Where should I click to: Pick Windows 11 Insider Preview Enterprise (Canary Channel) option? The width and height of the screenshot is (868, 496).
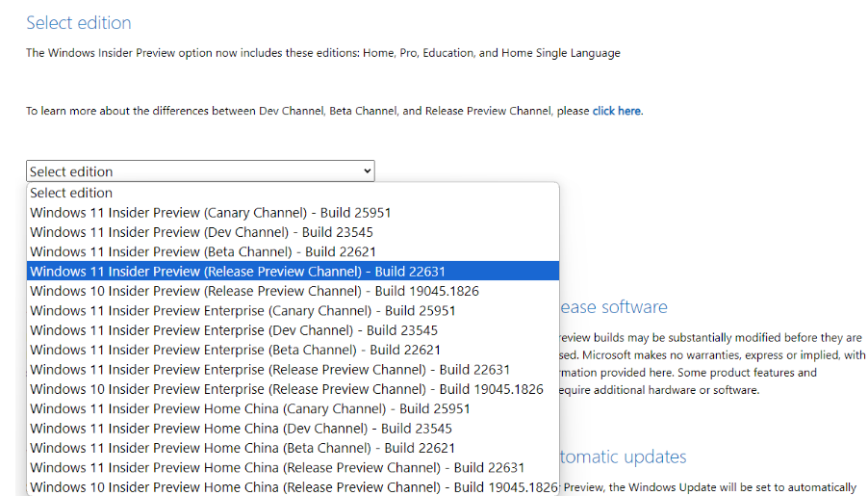tap(293, 310)
